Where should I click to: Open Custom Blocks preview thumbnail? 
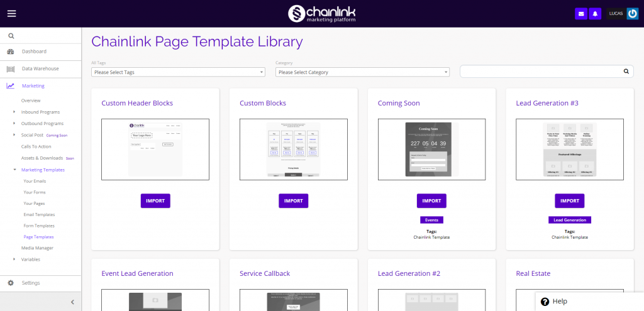pos(294,150)
